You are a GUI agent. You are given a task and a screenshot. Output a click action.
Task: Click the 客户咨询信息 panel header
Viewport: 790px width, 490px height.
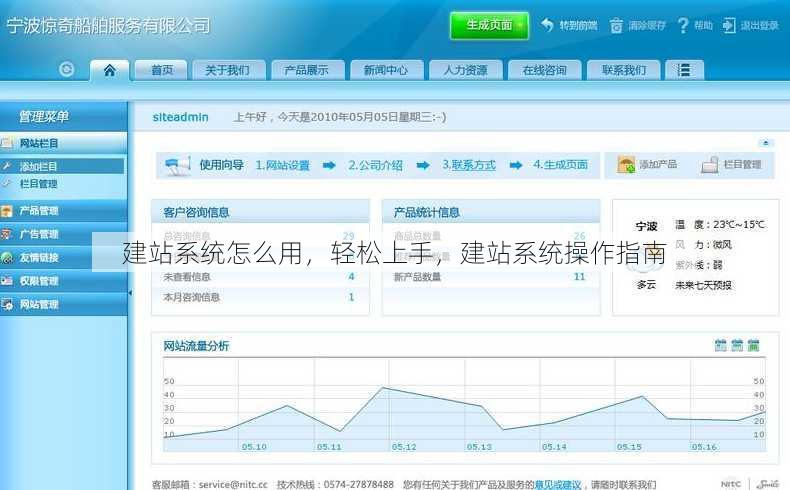(x=260, y=212)
